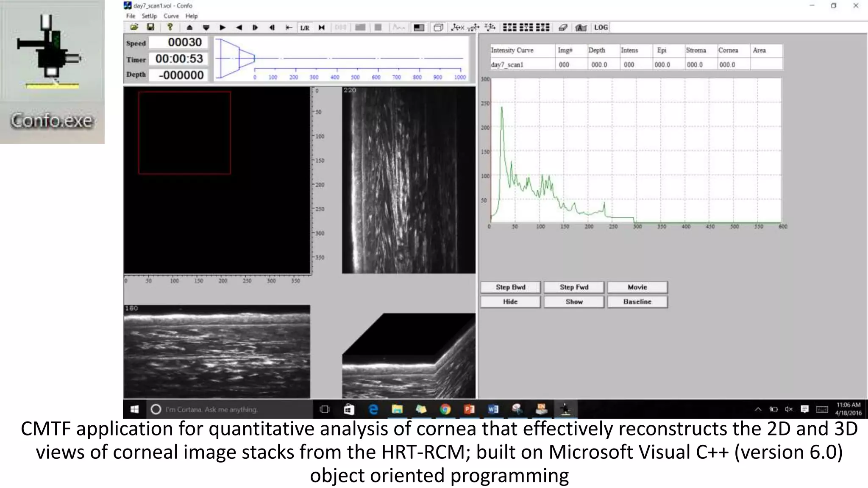Click the Depth value -000000
Viewport: 868px width, 488px height.
tap(178, 75)
